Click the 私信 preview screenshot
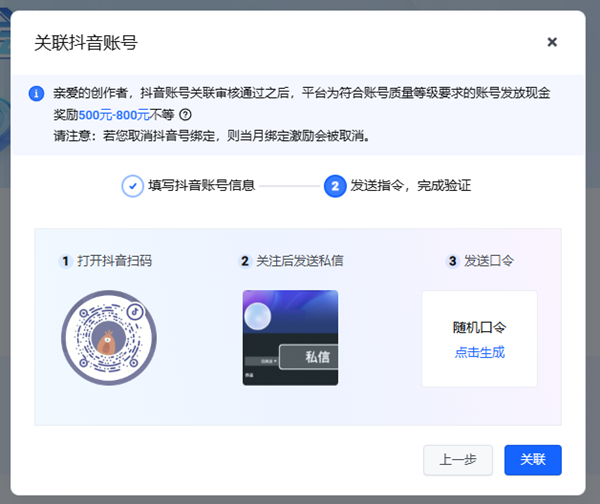The image size is (600, 504). 290,338
